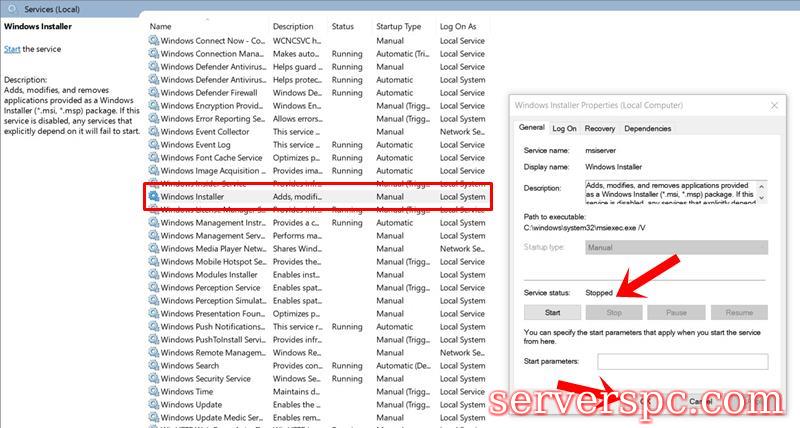Open the Recovery tab
The width and height of the screenshot is (800, 428).
point(600,128)
